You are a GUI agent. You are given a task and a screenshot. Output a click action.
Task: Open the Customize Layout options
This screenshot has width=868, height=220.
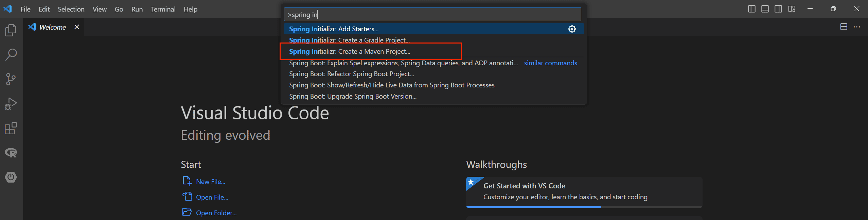pos(792,9)
